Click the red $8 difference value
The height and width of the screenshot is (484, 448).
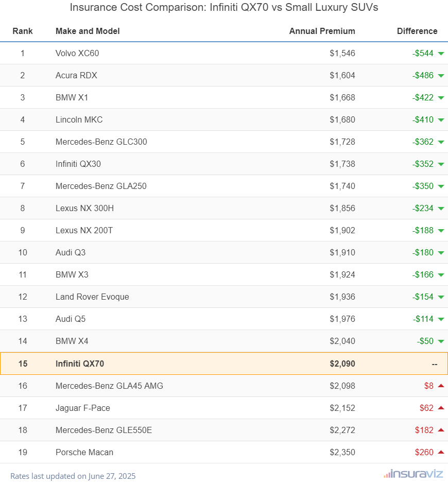(x=429, y=386)
